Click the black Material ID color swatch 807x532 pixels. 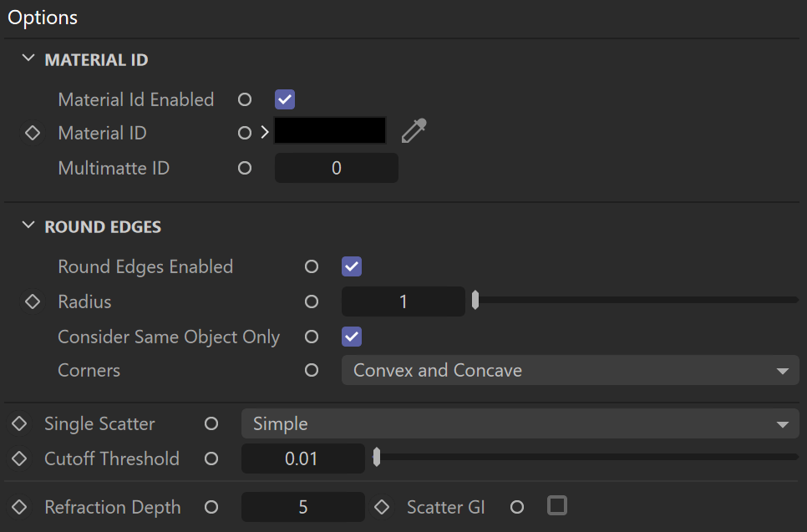point(330,130)
